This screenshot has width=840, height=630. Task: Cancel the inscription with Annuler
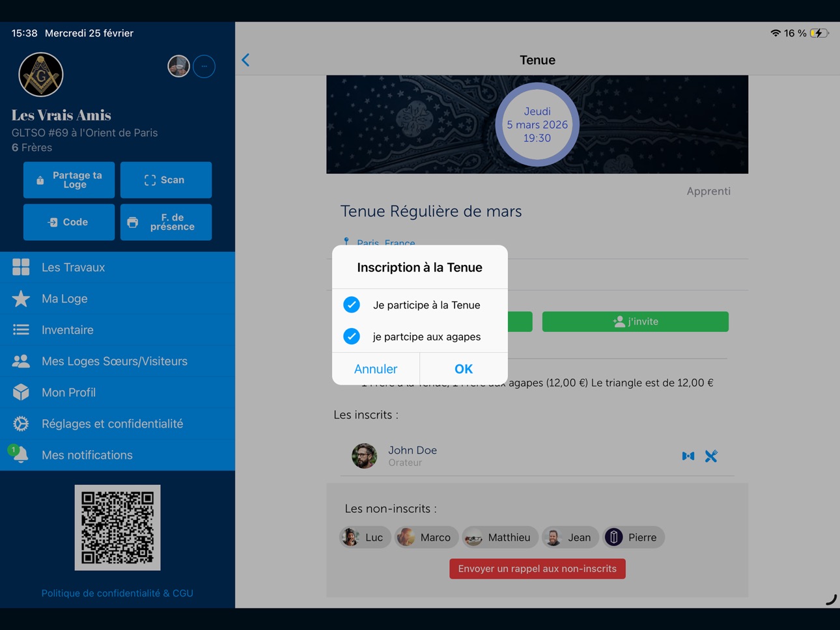point(376,369)
